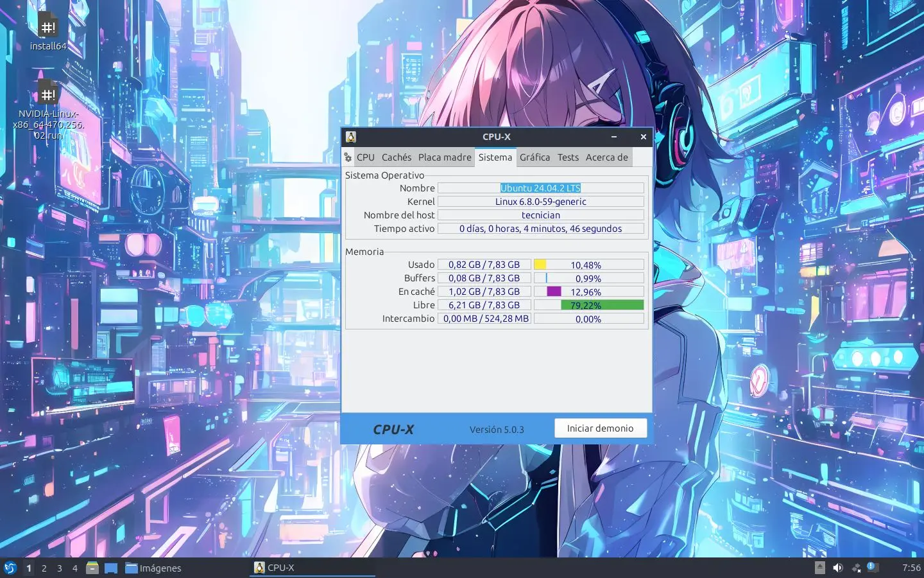Open the NVIDIA-Linux run file desktop icon
924x578 pixels.
coord(48,109)
